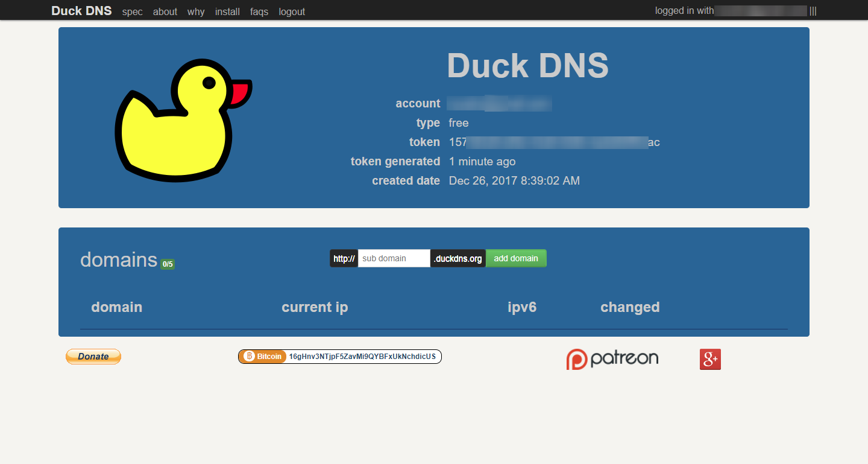The image size is (868, 464).
Task: Click the created date 'Dec 26, 2017 8:39:02 AM'
Action: [x=514, y=181]
